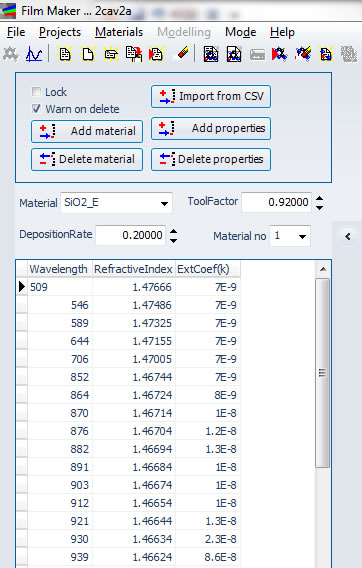
Task: Toggle the Warn on delete checkbox
Action: tap(36, 109)
